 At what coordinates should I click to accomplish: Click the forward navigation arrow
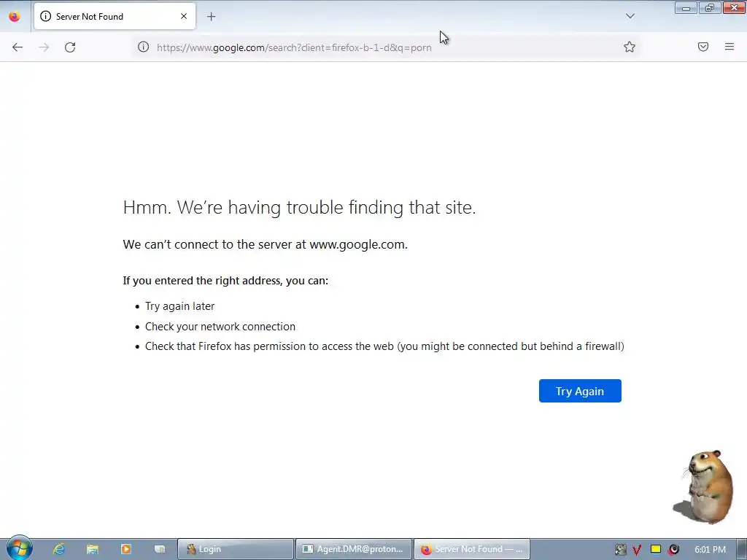click(x=44, y=47)
